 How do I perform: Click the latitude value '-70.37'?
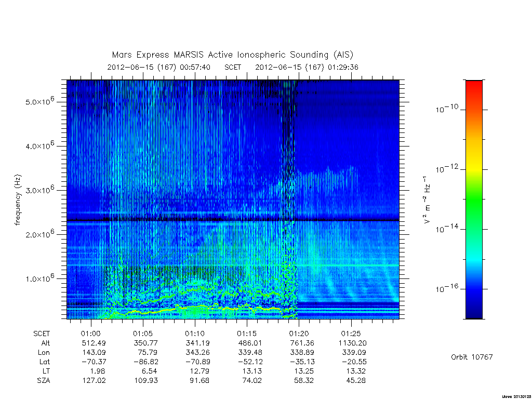point(94,362)
